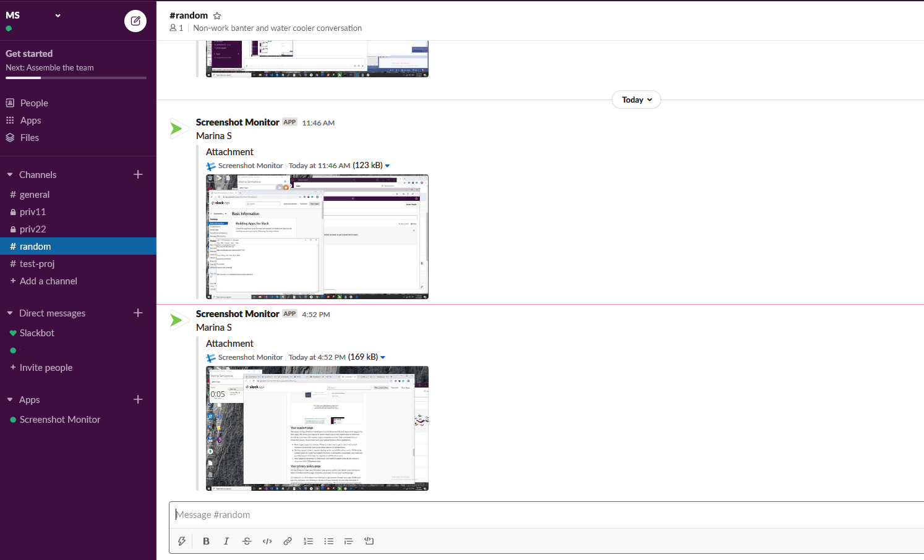Star the #random channel

pyautogui.click(x=216, y=15)
